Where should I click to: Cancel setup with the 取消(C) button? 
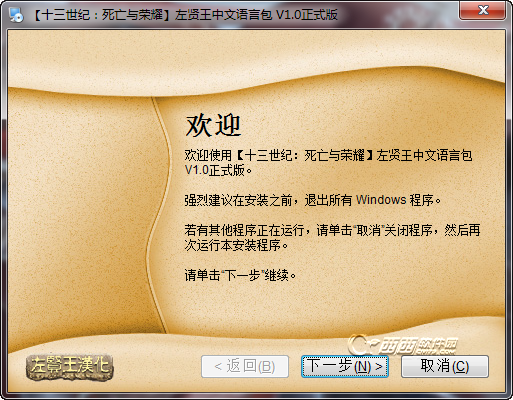[445, 366]
